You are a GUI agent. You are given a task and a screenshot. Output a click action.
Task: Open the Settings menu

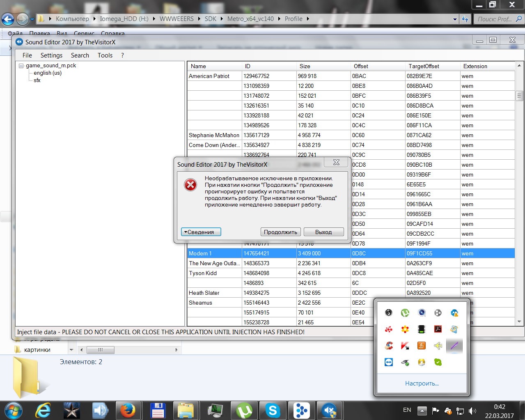click(51, 55)
